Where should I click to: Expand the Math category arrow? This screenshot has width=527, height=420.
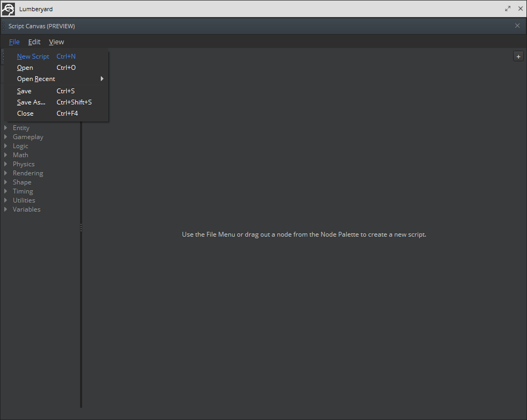coord(5,155)
